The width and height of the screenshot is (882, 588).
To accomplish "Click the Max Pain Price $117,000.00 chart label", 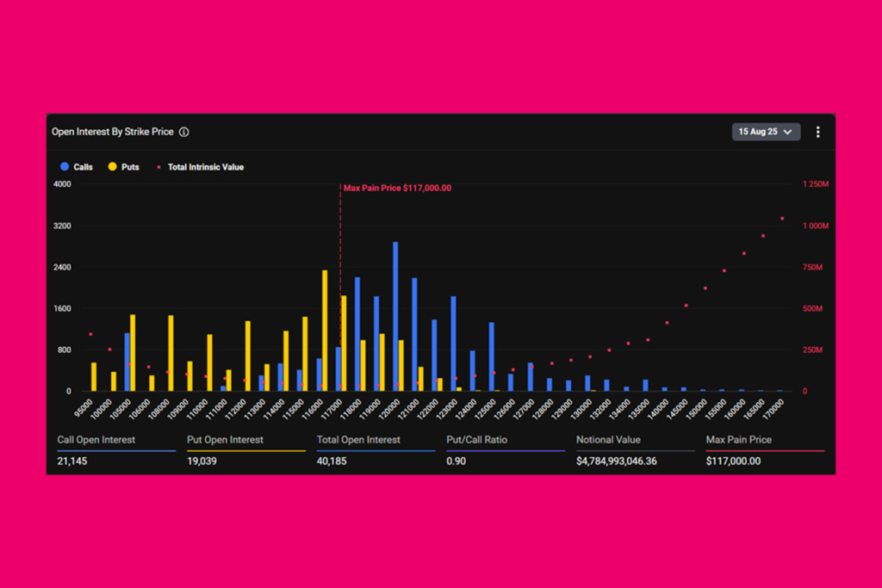I will click(x=397, y=188).
